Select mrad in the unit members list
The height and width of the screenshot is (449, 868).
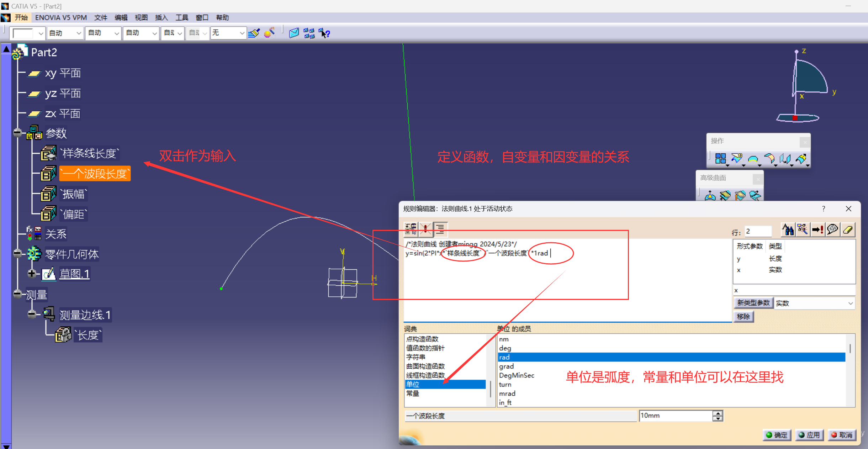click(x=507, y=393)
